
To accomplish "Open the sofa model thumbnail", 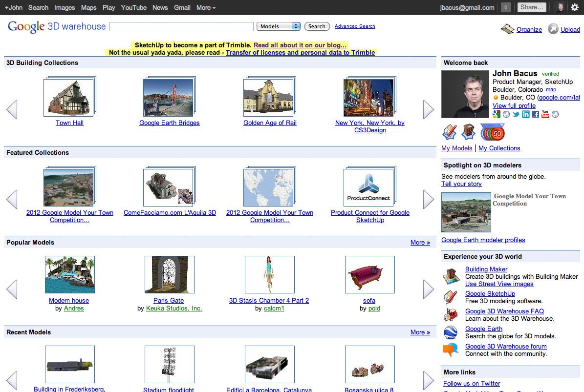I will pos(369,274).
